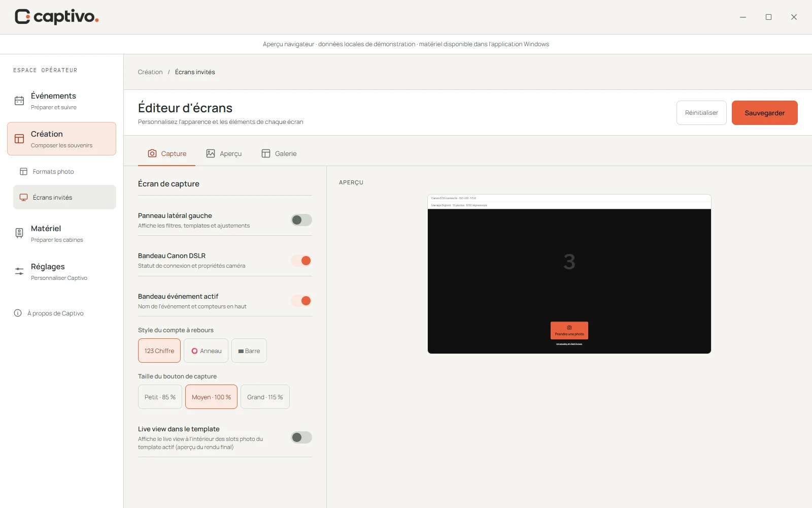The image size is (812, 508).
Task: Set capture button size to Petit 85 %
Action: [160, 397]
